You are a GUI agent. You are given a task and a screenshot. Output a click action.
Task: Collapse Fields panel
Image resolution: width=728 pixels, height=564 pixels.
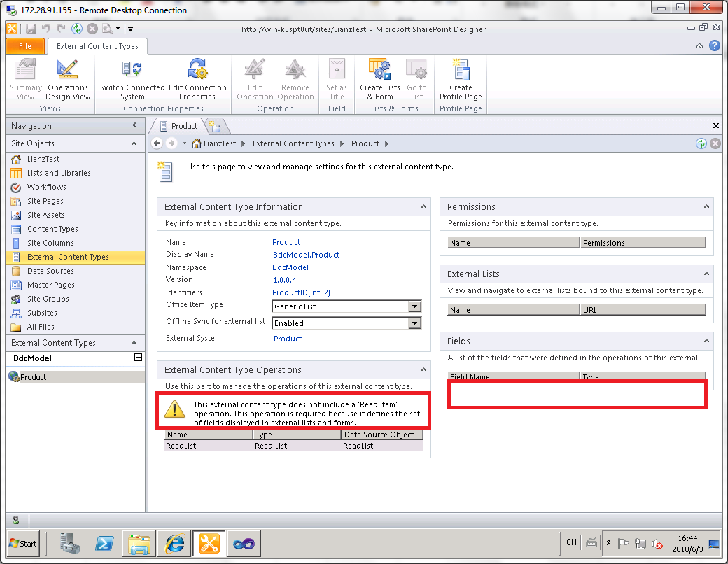706,341
